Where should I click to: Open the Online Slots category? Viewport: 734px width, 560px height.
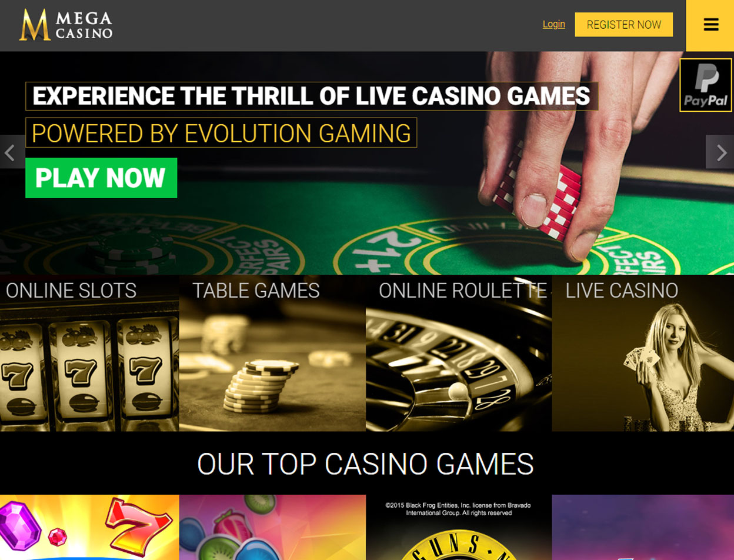click(89, 353)
